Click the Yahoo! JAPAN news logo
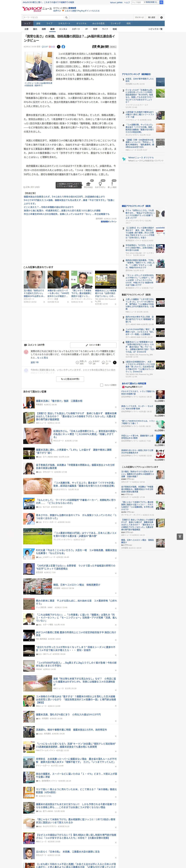 (37, 9)
